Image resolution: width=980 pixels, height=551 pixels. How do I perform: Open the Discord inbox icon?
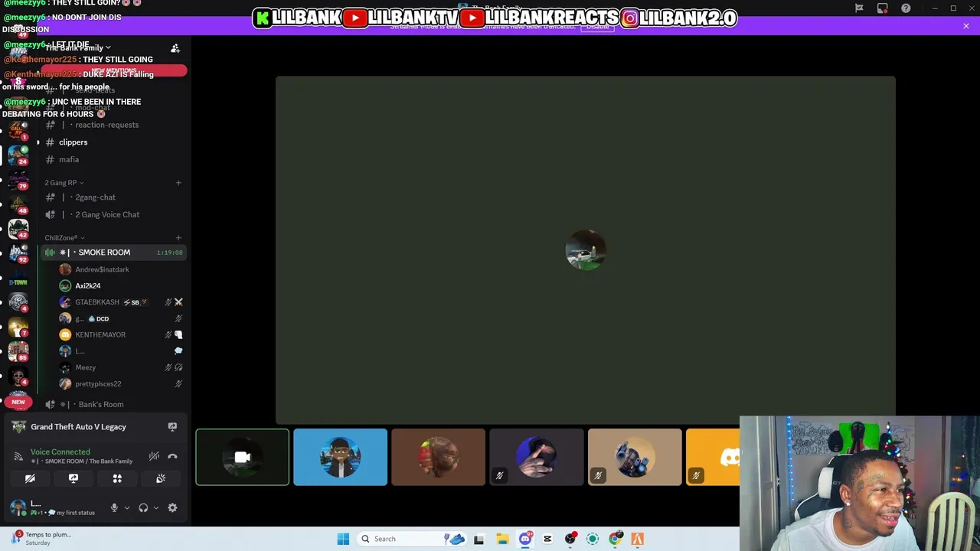click(883, 8)
